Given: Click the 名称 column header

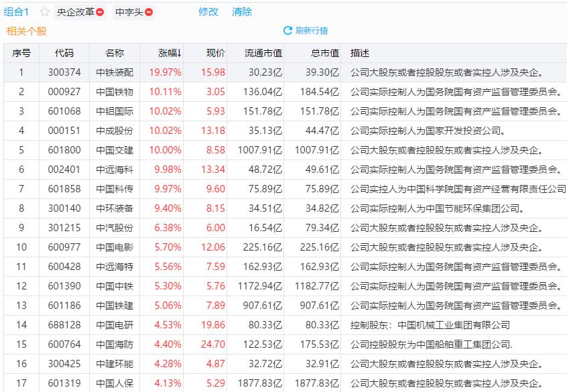Looking at the screenshot, I should (x=114, y=53).
